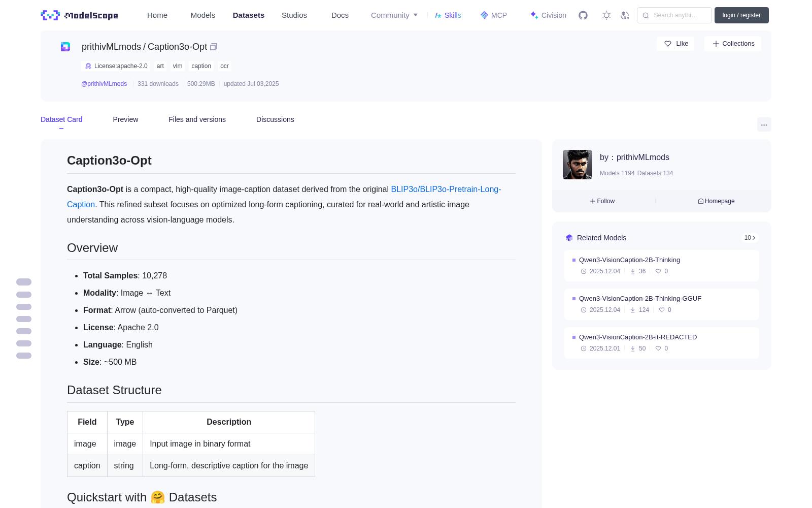Toggle light/dark theme sun icon
The image size is (812, 508).
(606, 15)
